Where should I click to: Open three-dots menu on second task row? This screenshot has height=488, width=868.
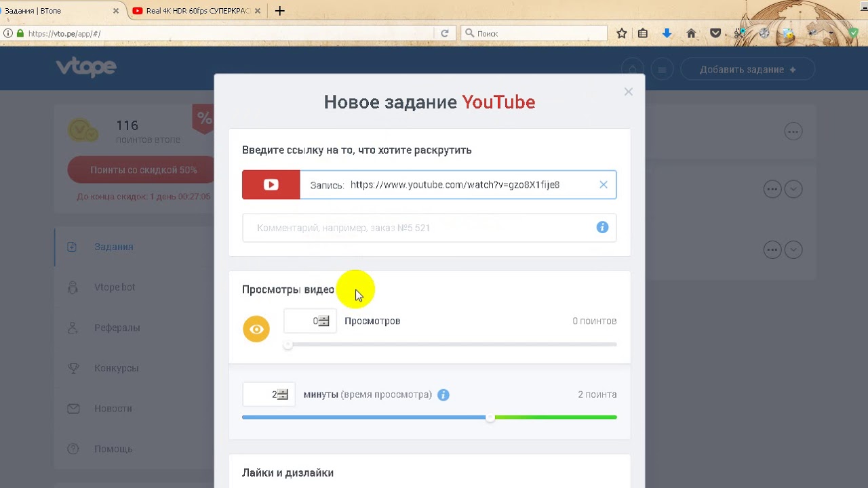(x=772, y=189)
